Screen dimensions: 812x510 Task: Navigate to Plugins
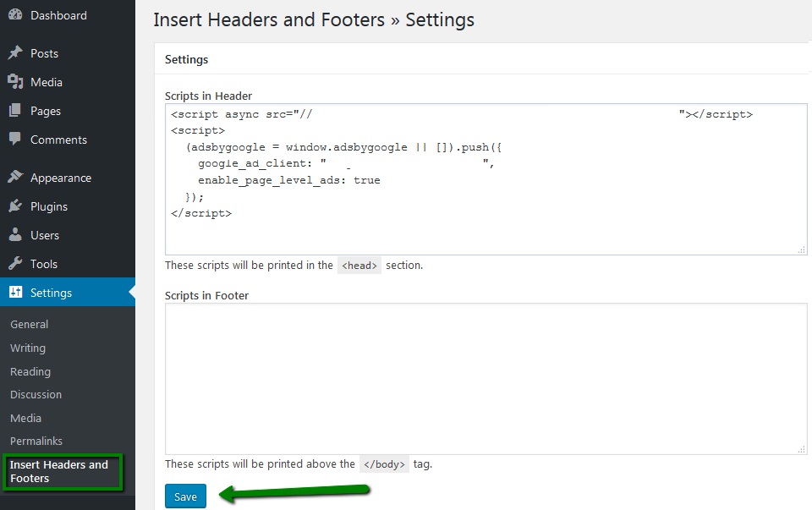click(49, 206)
